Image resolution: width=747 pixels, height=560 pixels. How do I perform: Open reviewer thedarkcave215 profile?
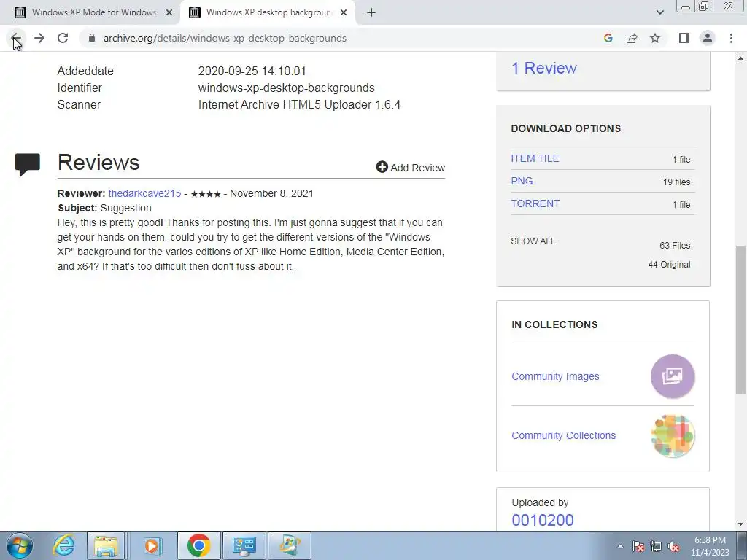(144, 193)
